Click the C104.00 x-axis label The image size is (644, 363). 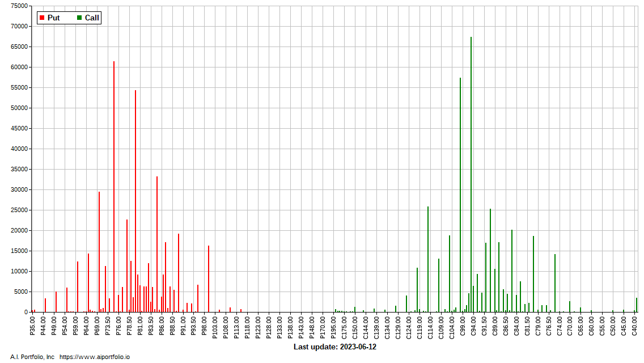pyautogui.click(x=451, y=328)
